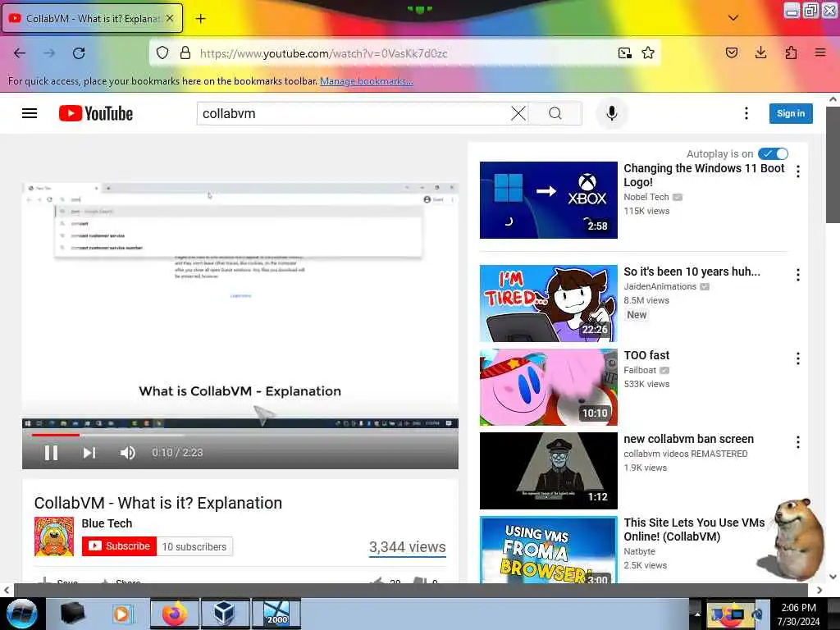The height and width of the screenshot is (630, 840).
Task: Open VirtualBox cube icon in taskbar
Action: tap(225, 614)
